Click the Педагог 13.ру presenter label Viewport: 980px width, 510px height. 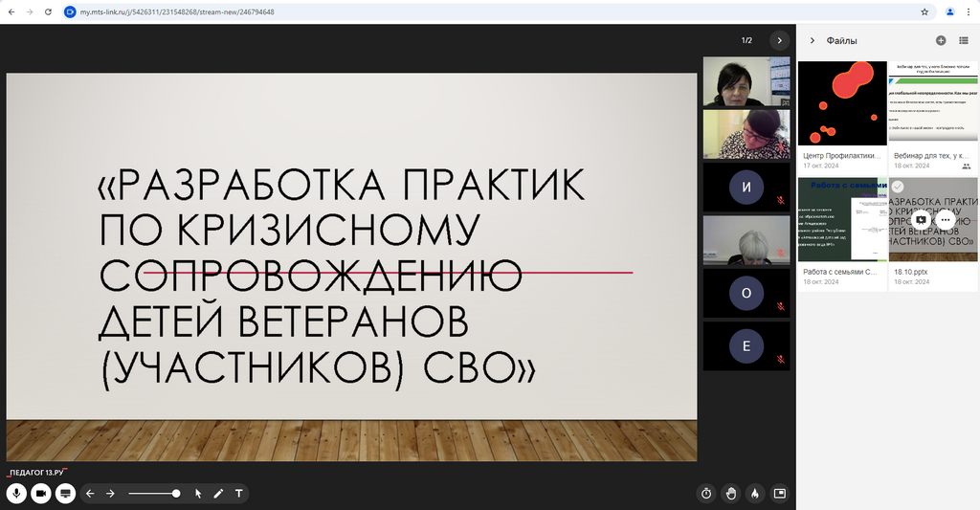point(37,473)
